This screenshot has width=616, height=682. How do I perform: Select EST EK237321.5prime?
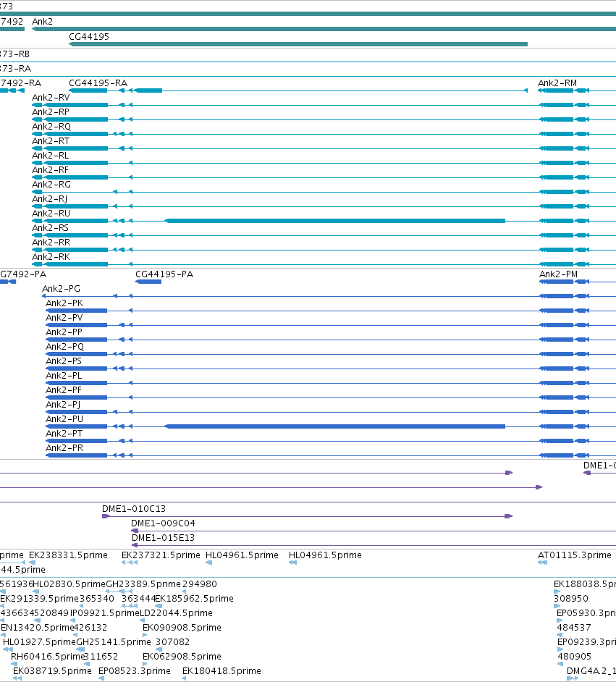tap(161, 555)
